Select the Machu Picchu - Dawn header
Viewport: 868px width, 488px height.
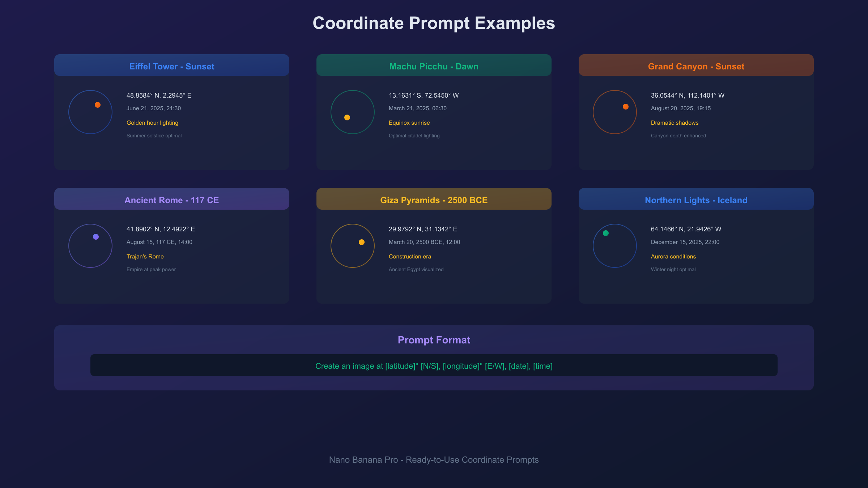434,67
